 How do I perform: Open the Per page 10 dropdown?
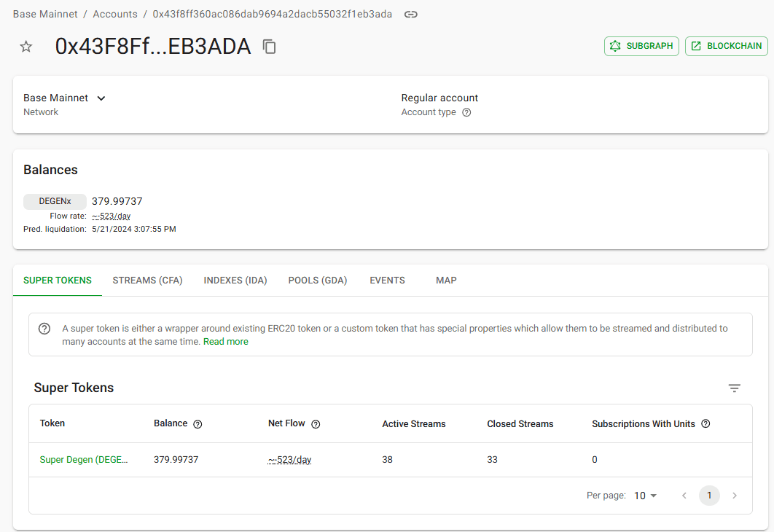645,496
